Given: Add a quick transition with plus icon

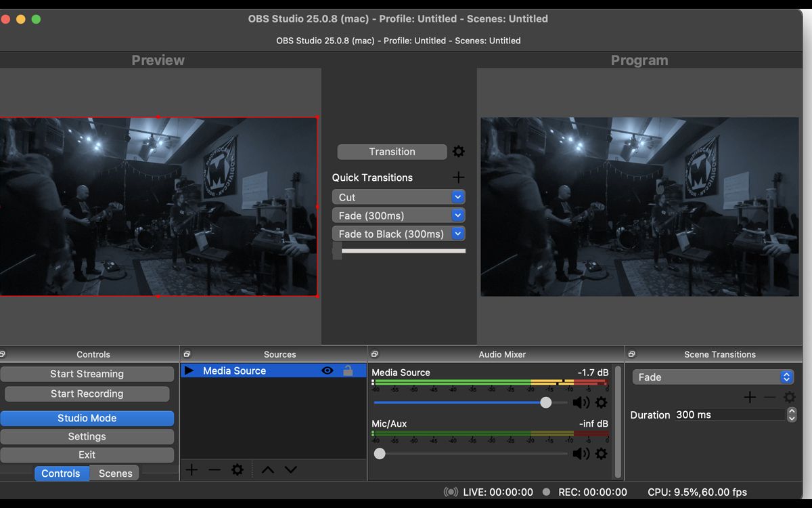Looking at the screenshot, I should coord(458,177).
